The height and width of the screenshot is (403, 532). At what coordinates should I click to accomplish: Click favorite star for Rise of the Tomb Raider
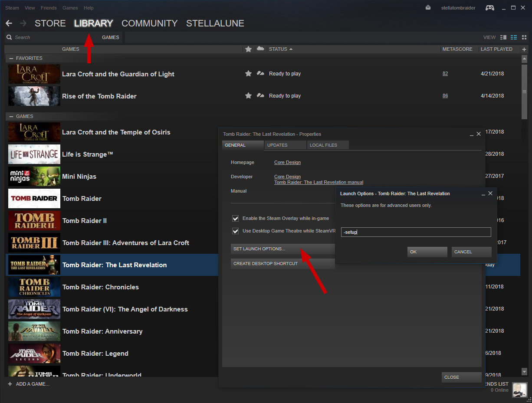click(x=248, y=96)
